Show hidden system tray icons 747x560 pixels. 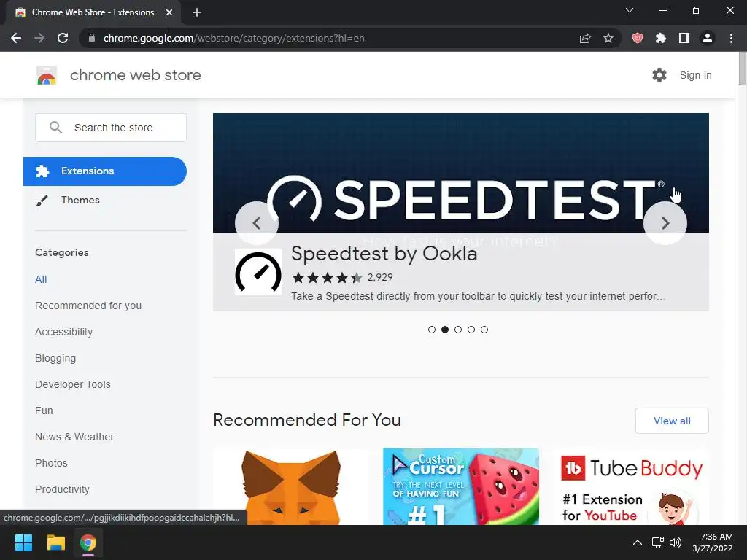click(638, 542)
